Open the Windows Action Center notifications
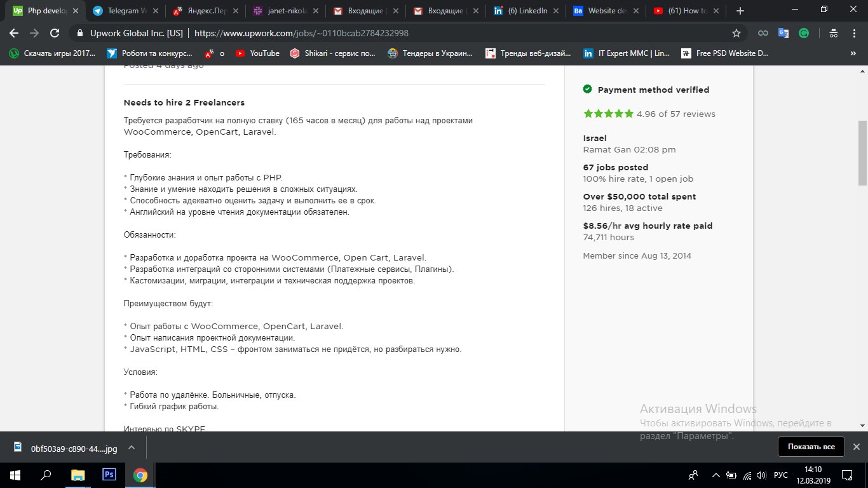The image size is (868, 488). tap(847, 475)
